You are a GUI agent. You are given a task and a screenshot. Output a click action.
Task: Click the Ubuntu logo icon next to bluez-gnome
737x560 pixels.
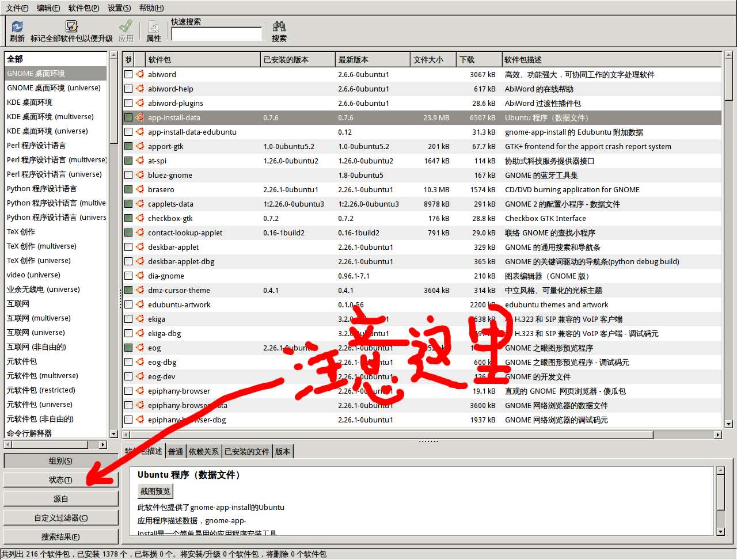click(140, 175)
